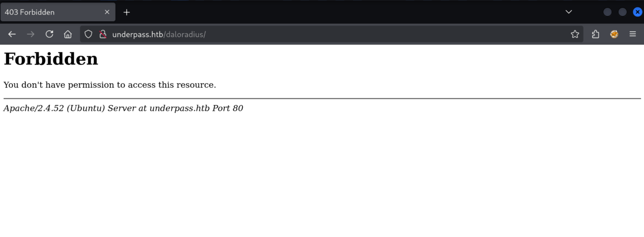
Task: Click the Forbidden heading text
Action: point(51,59)
